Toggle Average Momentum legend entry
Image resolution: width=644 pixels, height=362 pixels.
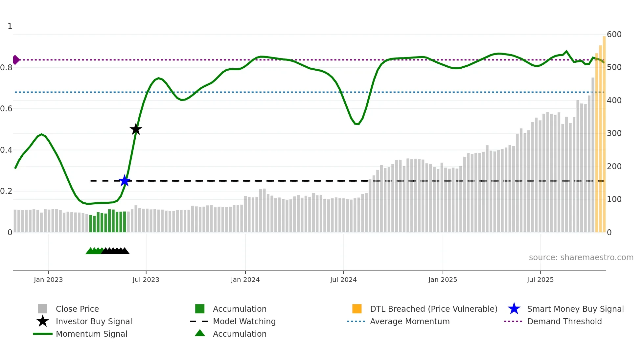[x=410, y=321]
